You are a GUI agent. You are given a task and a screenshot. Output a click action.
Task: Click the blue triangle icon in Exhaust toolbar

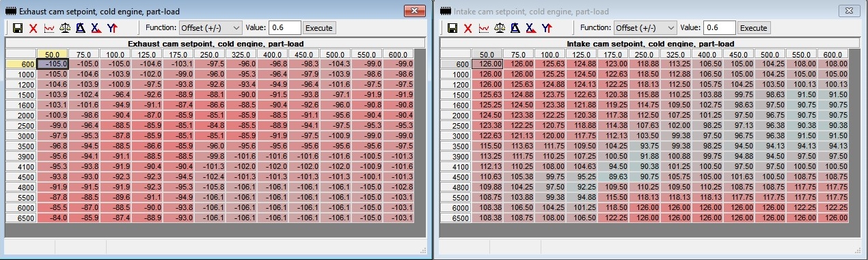coord(80,28)
